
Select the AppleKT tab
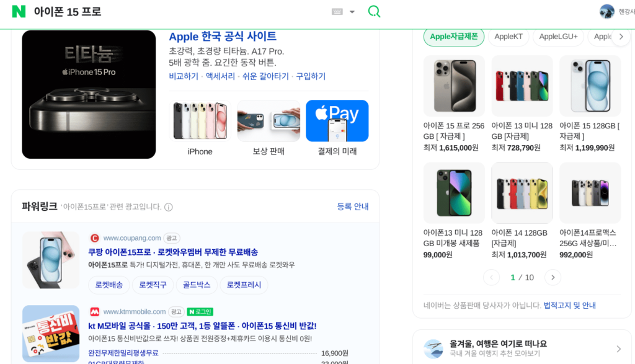pyautogui.click(x=508, y=37)
